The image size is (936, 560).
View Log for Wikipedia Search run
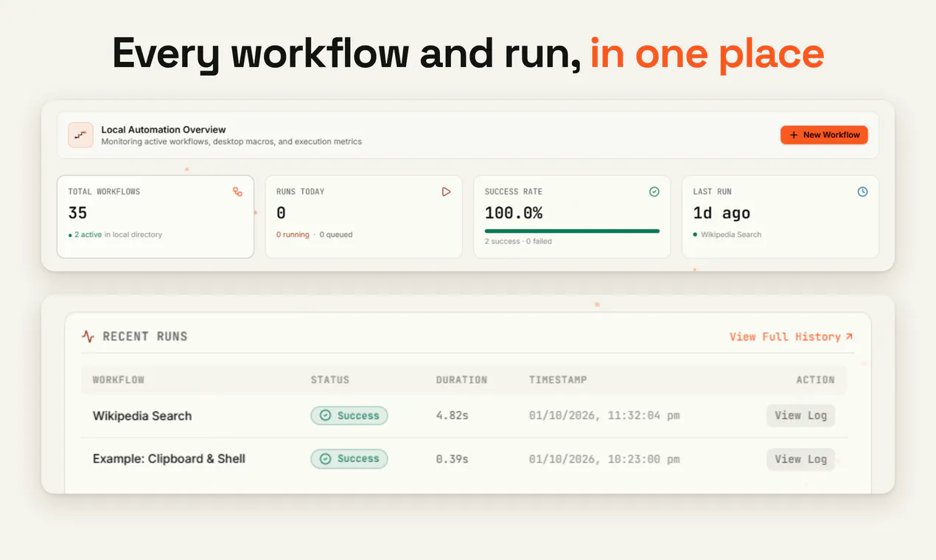[800, 416]
